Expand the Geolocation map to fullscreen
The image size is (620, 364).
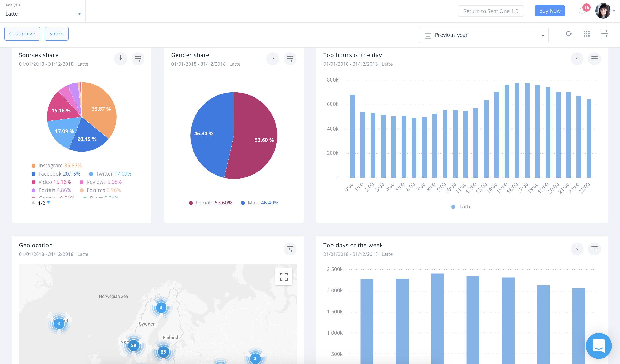(x=283, y=276)
